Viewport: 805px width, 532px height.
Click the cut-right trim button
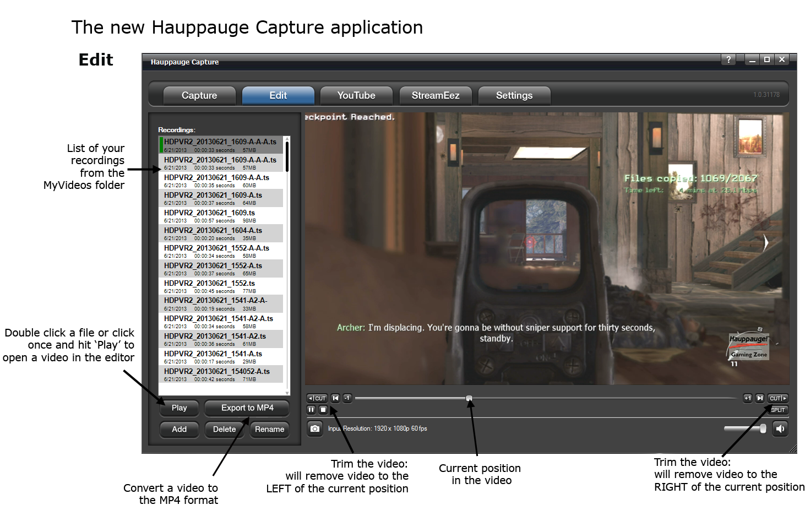click(x=778, y=398)
